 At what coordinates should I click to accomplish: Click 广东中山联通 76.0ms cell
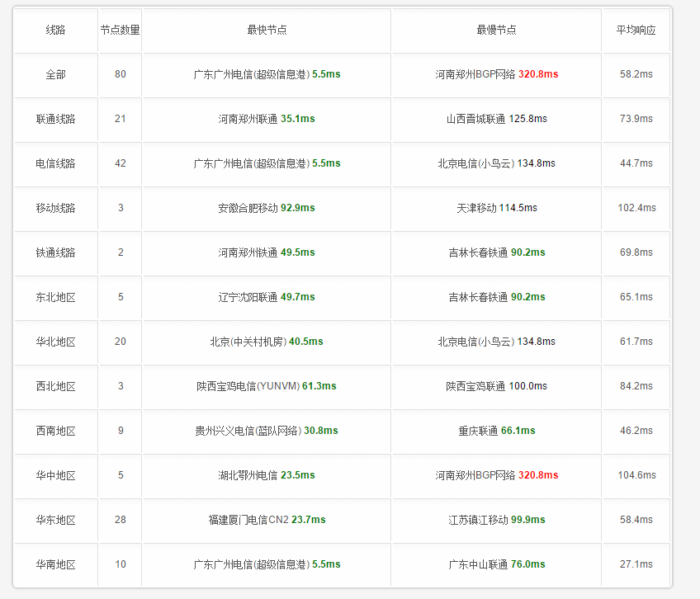click(496, 564)
